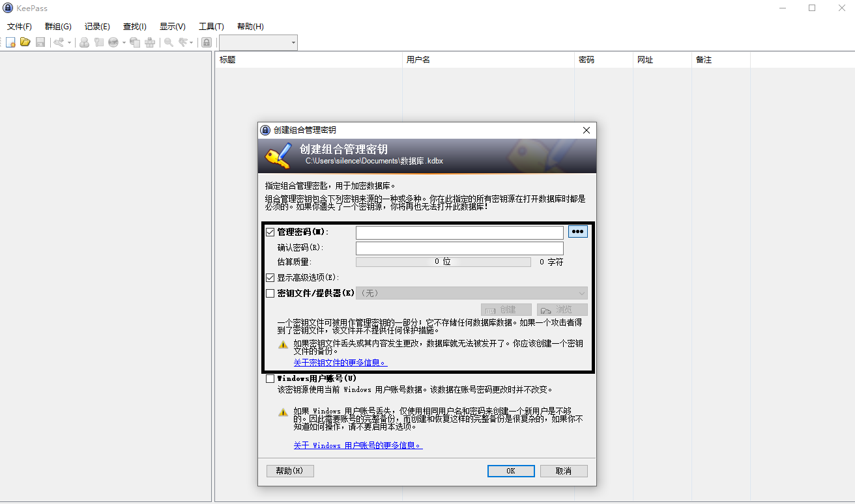The width and height of the screenshot is (855, 504).
Task: Click the 浏览 key file button
Action: pyautogui.click(x=562, y=310)
